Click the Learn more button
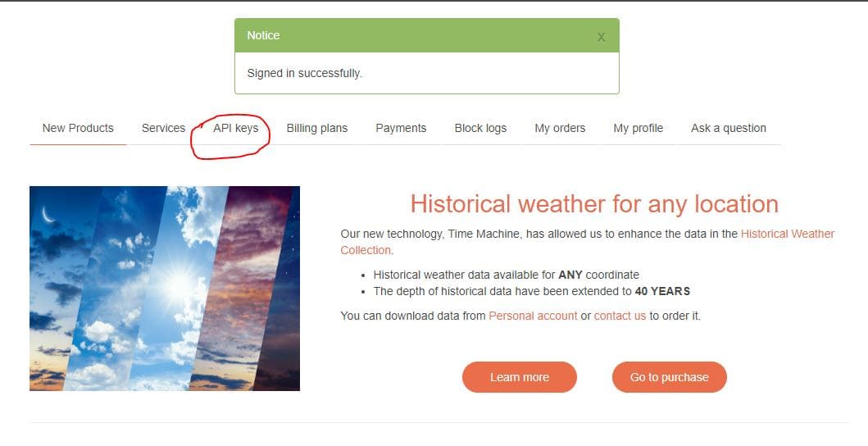Screen dimensions: 868x446 [520, 377]
